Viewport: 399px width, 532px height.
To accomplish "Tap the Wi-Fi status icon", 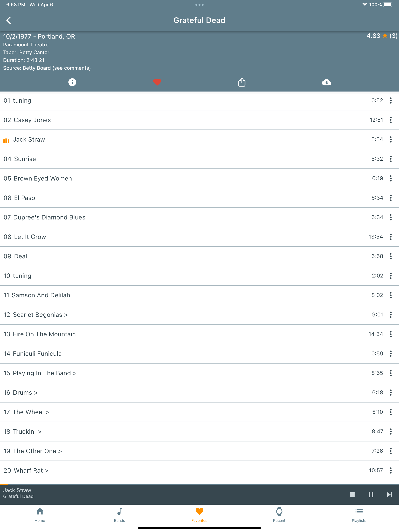I will point(365,5).
